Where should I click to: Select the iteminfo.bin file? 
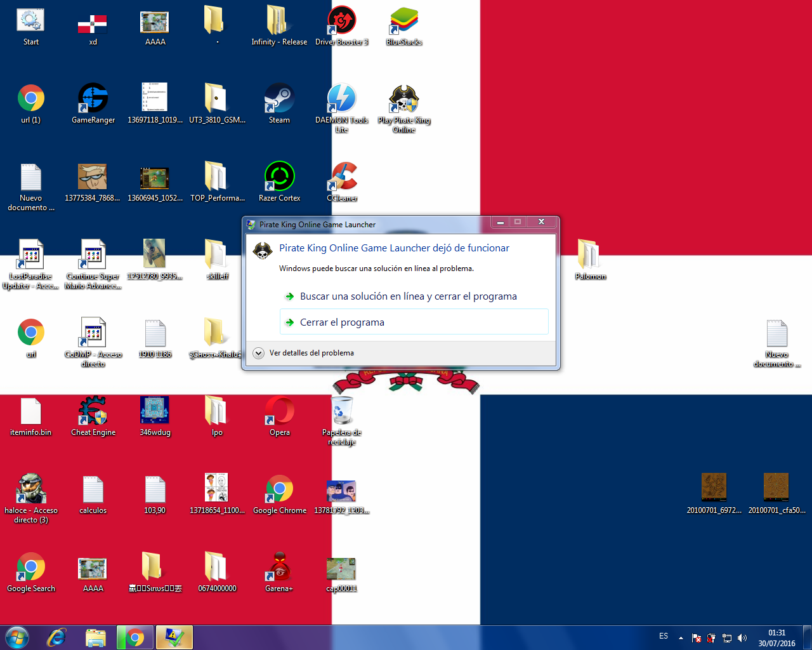30,416
